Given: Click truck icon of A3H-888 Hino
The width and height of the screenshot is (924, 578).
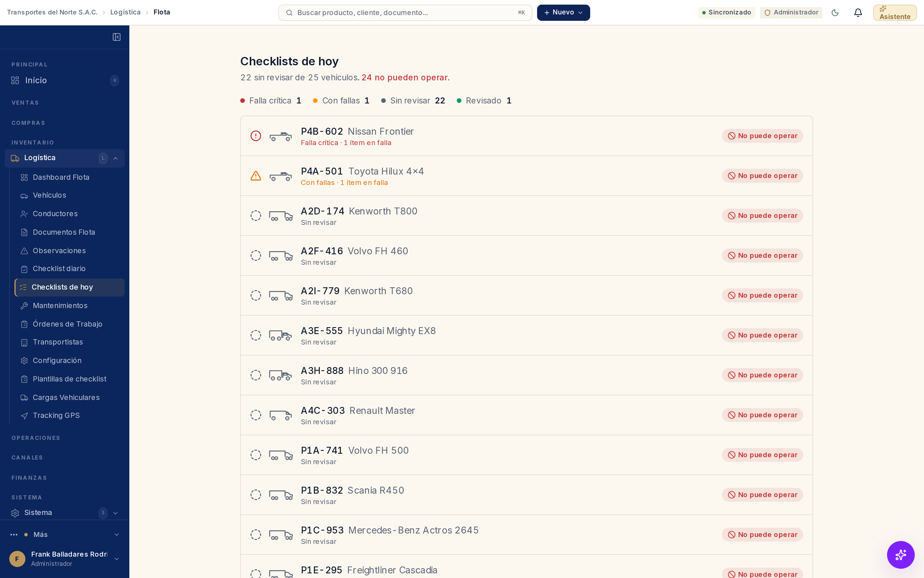Looking at the screenshot, I should (281, 375).
